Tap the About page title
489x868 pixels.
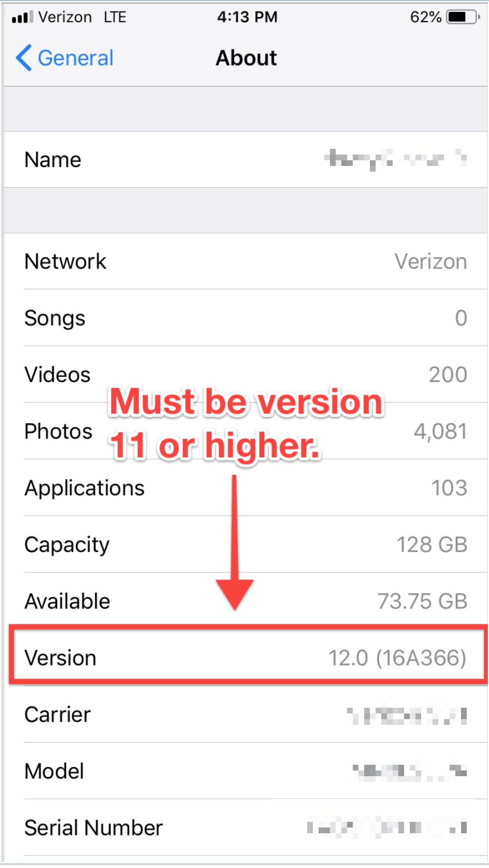pyautogui.click(x=246, y=58)
